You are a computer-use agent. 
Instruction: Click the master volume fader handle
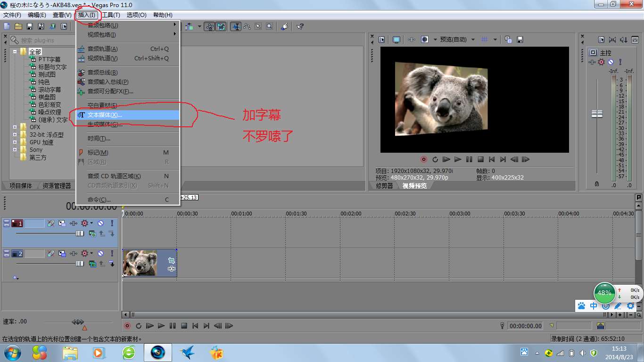tap(597, 114)
